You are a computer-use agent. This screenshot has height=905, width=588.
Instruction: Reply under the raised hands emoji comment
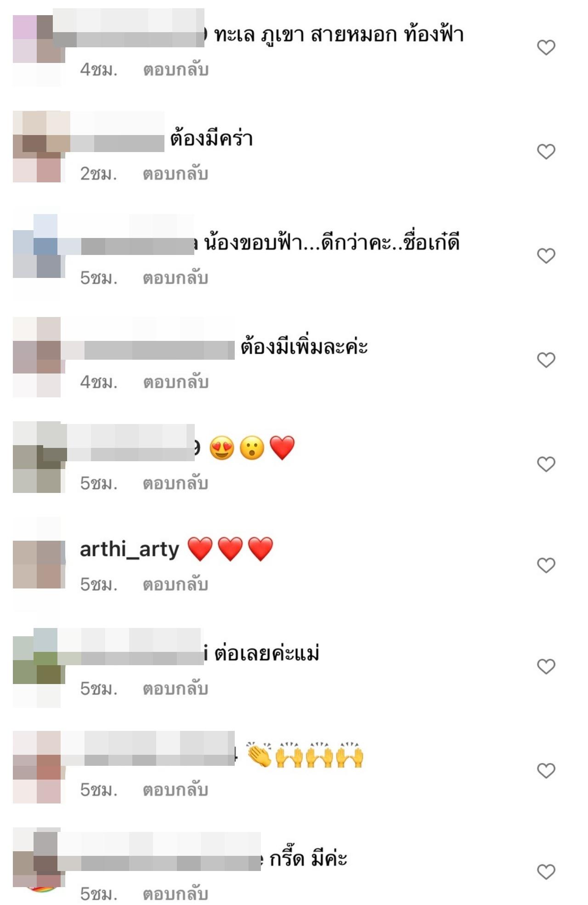click(175, 790)
